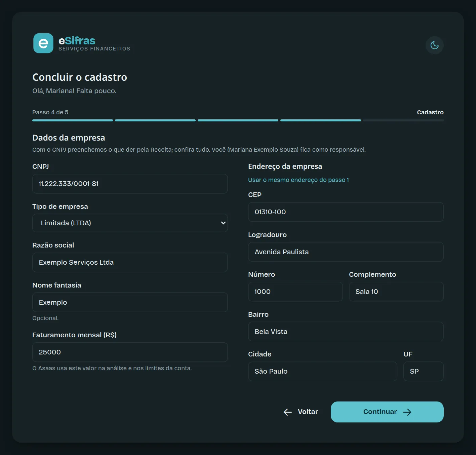Click the Bairro input field
This screenshot has width=476, height=455.
click(346, 332)
